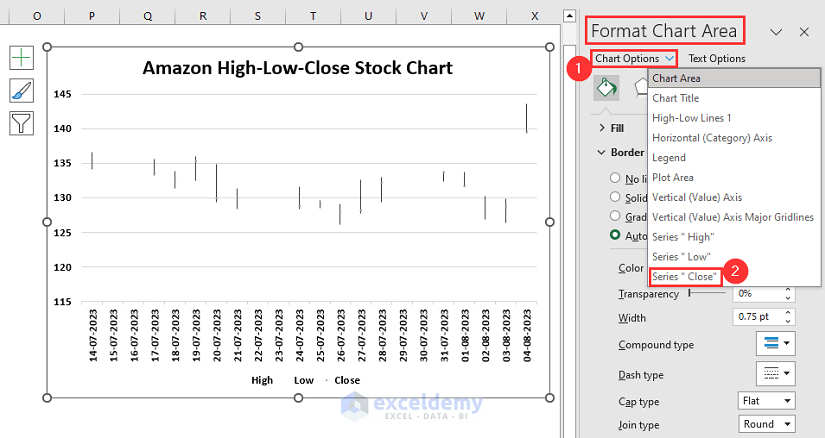Open the Chart Elements plus button
Image resolution: width=825 pixels, height=438 pixels.
pyautogui.click(x=22, y=57)
